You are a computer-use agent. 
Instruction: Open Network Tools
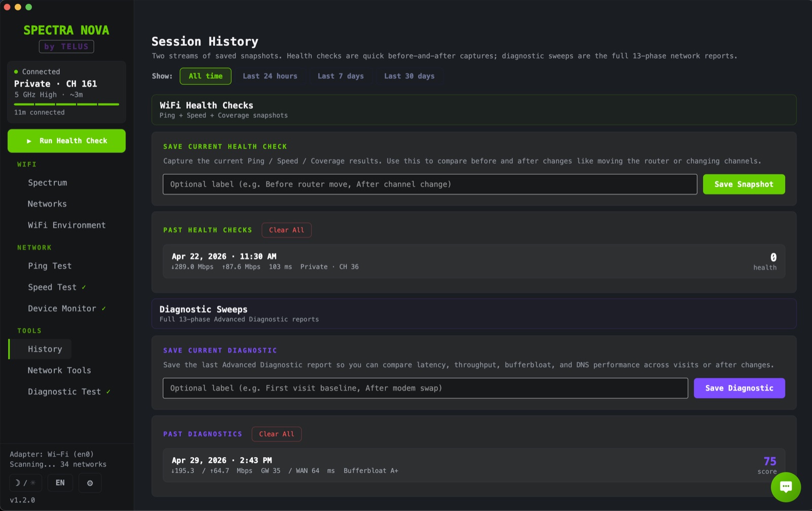[59, 371]
